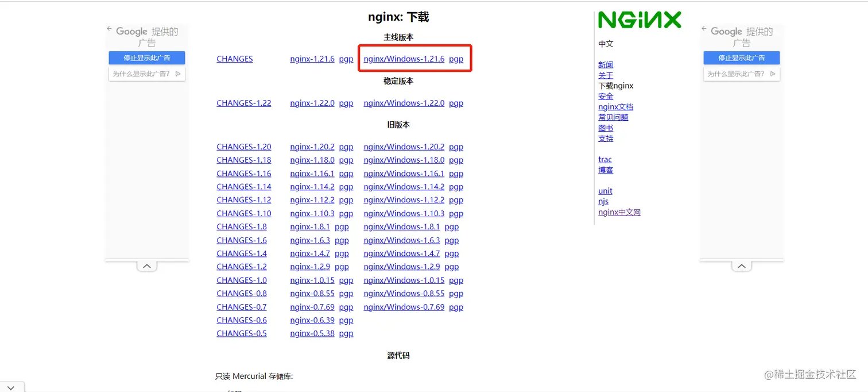Image resolution: width=868 pixels, height=392 pixels.
Task: Open CHANGES-1.6 link
Action: (x=242, y=240)
